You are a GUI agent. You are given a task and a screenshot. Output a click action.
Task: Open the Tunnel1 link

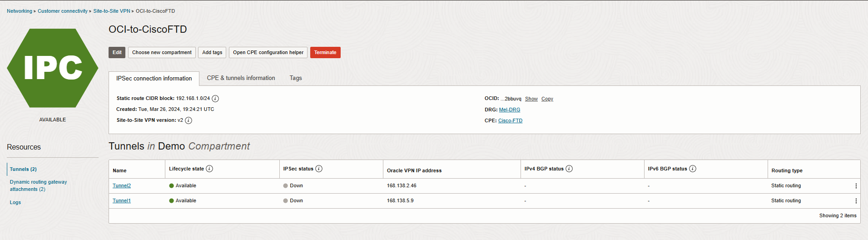pos(122,201)
